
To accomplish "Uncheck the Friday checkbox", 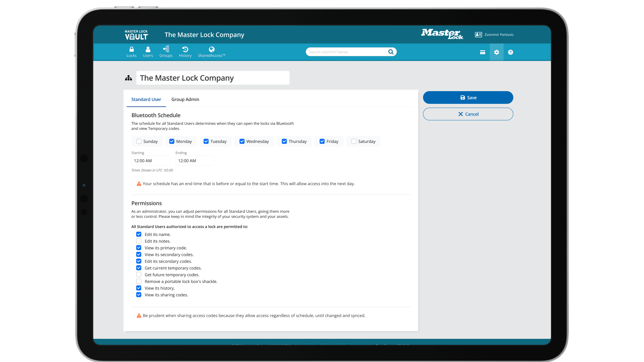I will 322,141.
